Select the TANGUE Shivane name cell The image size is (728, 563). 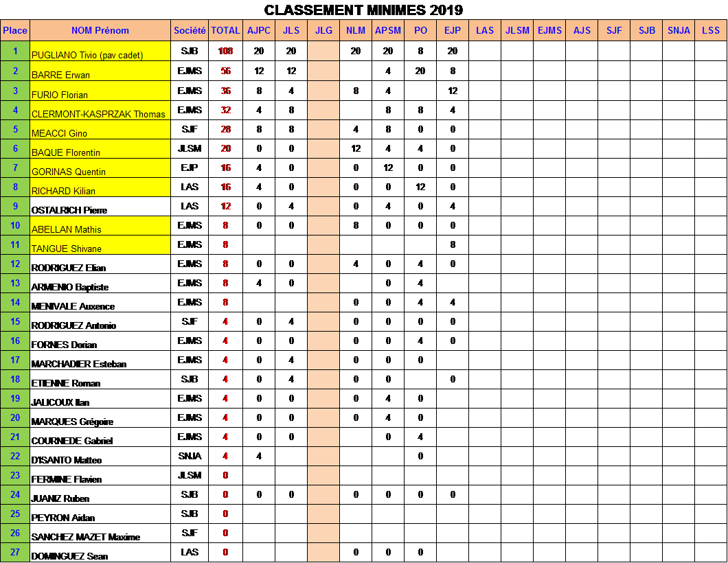100,245
